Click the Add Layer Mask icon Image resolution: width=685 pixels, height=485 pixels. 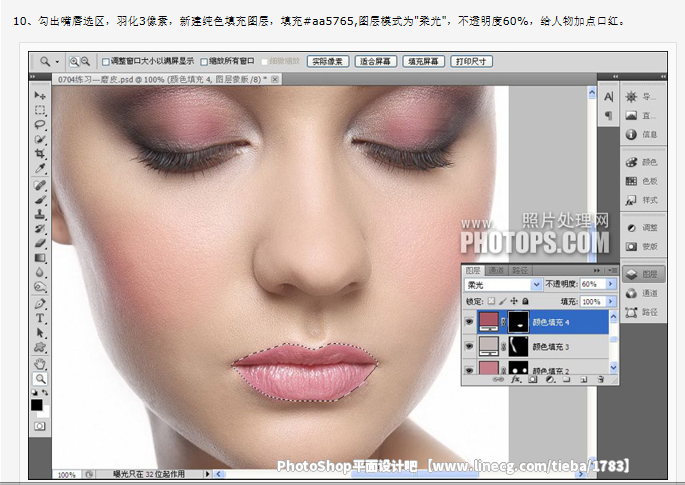pyautogui.click(x=533, y=379)
